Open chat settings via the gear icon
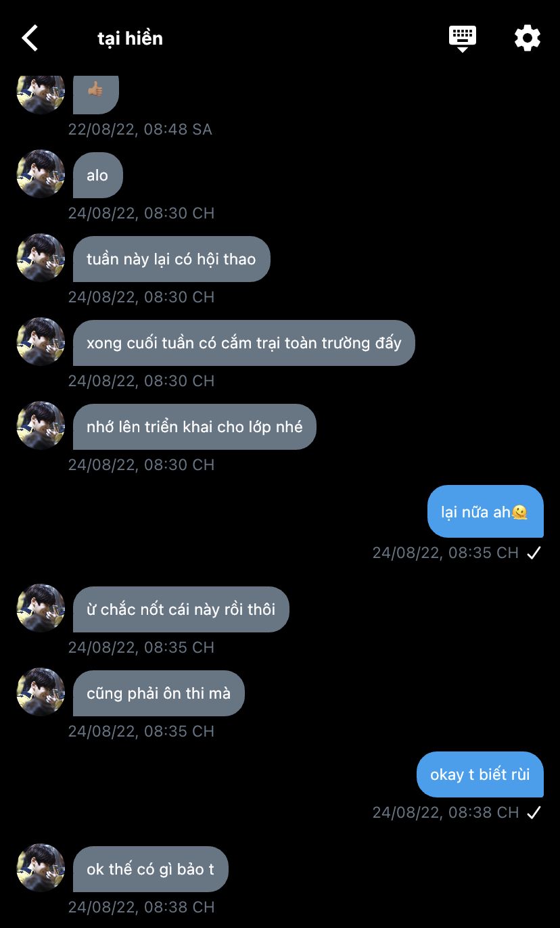Screen dimensions: 560x928 tap(528, 38)
